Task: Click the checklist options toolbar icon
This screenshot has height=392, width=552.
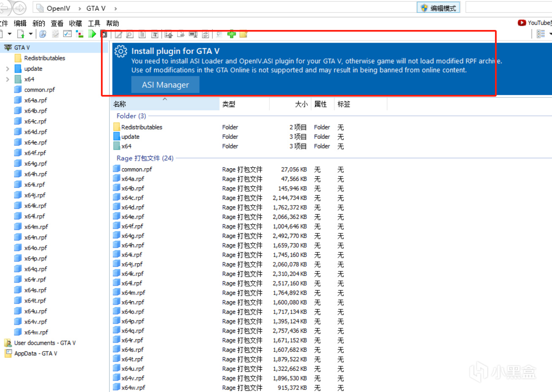Action: pos(67,34)
